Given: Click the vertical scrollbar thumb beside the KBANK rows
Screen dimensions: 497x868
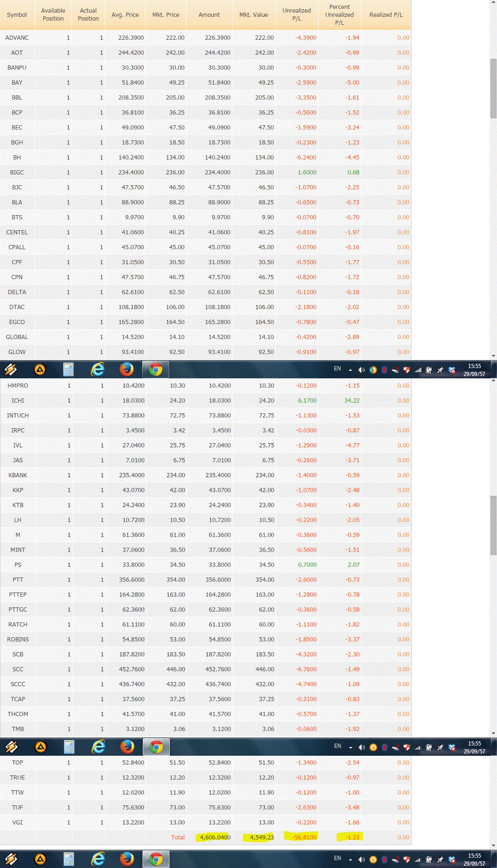Looking at the screenshot, I should [x=493, y=525].
